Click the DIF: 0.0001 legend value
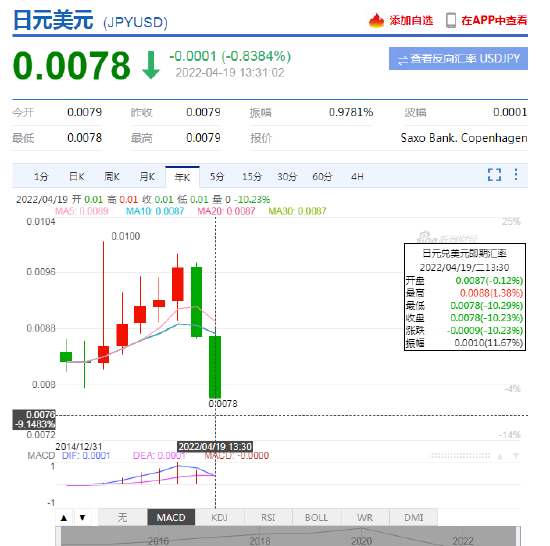Viewport: 550px width, 546px height. [x=86, y=456]
